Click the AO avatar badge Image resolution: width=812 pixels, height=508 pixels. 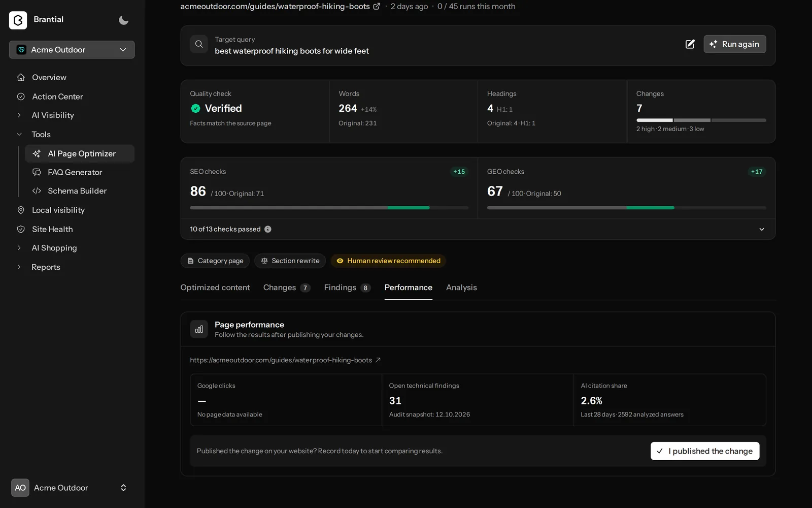coord(20,488)
